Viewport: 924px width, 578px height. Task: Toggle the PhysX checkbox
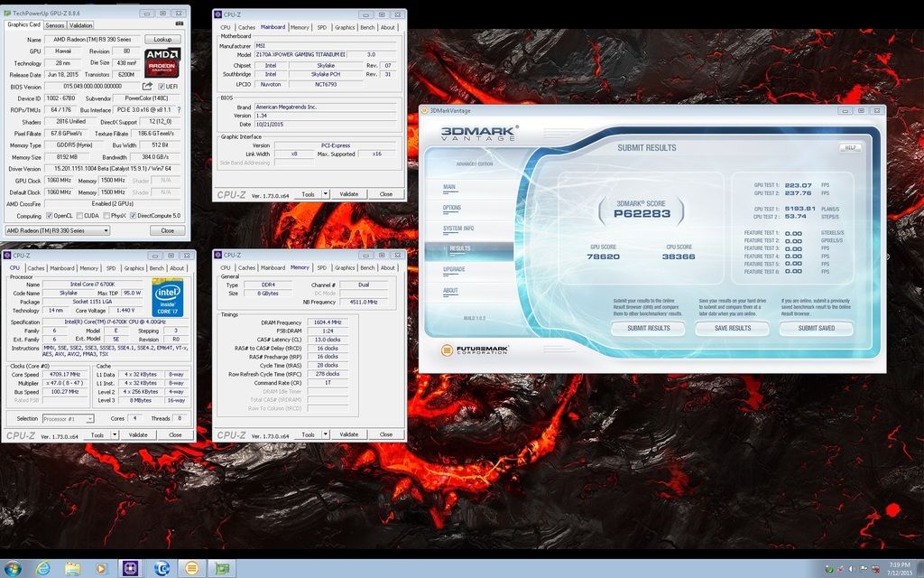[106, 216]
